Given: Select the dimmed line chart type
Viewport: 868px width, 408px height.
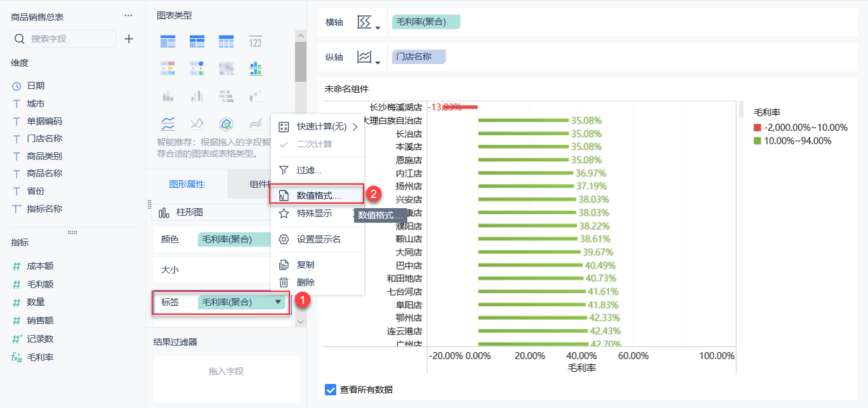Looking at the screenshot, I should coord(197,123).
